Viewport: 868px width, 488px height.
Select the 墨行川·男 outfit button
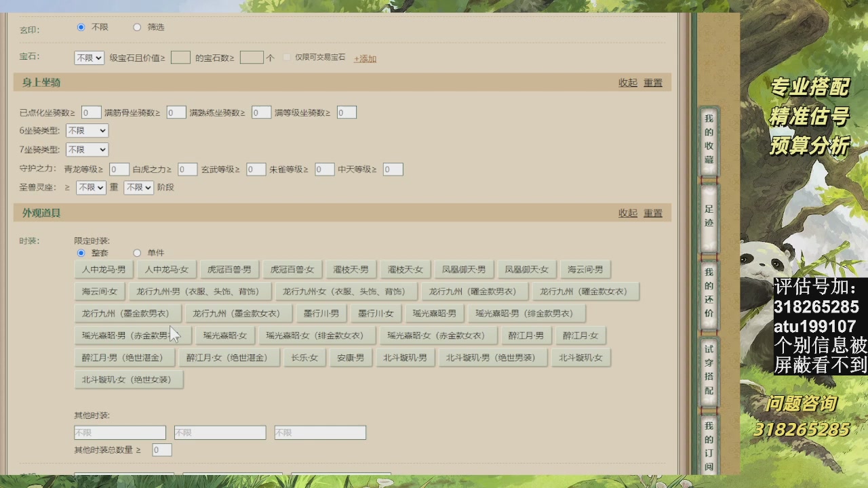coord(321,314)
